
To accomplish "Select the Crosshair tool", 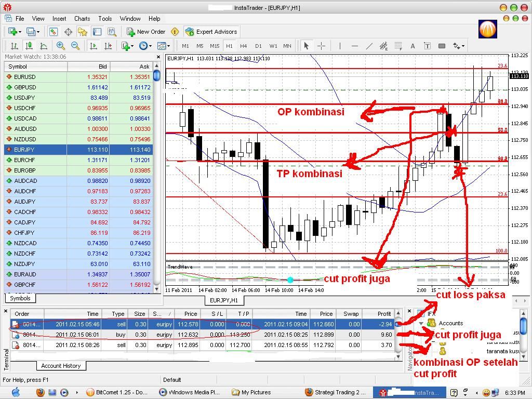I will 321,46.
